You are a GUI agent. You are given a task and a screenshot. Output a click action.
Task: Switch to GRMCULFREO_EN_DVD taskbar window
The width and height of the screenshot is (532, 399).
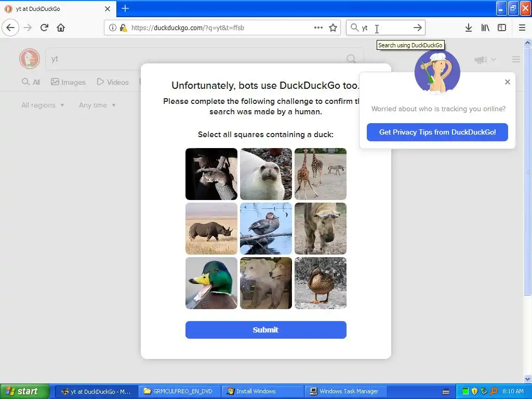179,391
